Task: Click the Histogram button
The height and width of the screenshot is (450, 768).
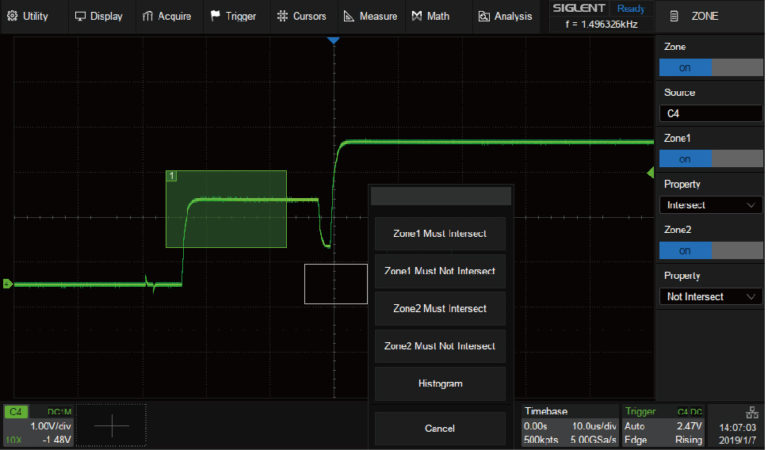Action: coord(440,383)
